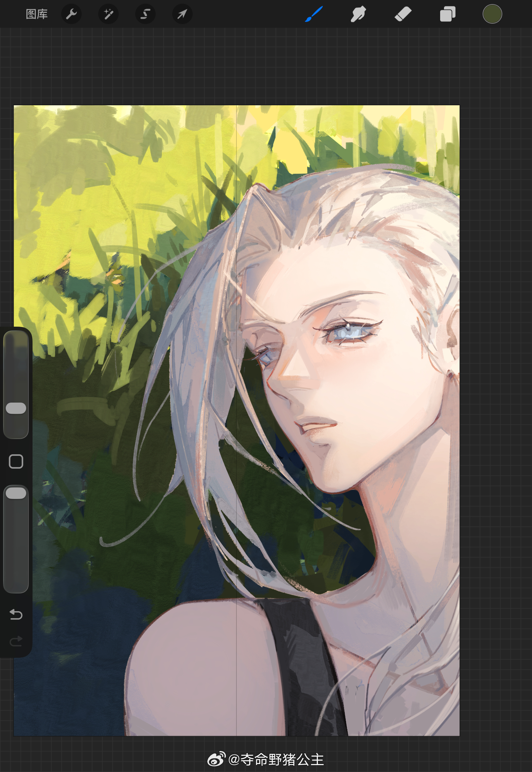Redo the last undone stroke
The image size is (532, 772).
coord(16,641)
